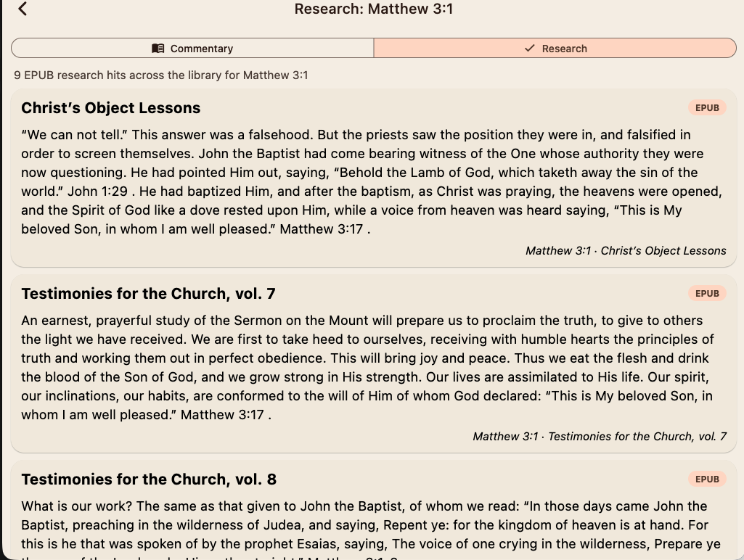The height and width of the screenshot is (560, 744).
Task: Click the Matthew 3:1 · Christ's Object Lessons citation
Action: click(625, 250)
